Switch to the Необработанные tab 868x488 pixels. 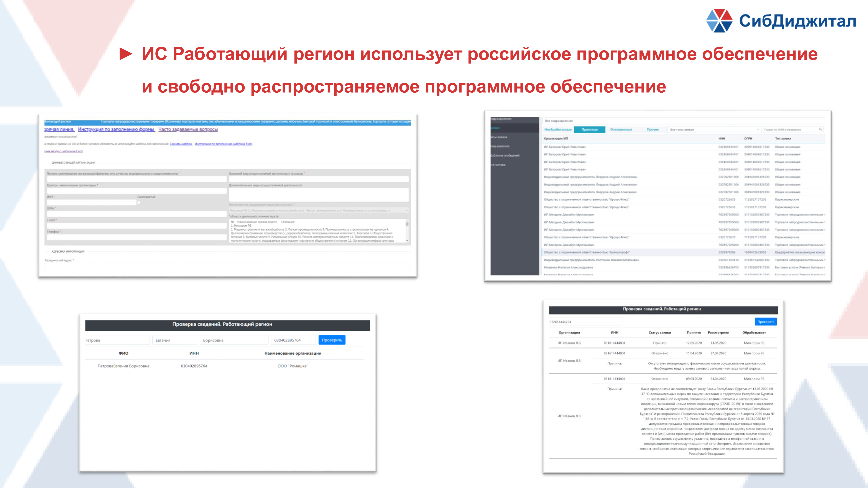558,130
